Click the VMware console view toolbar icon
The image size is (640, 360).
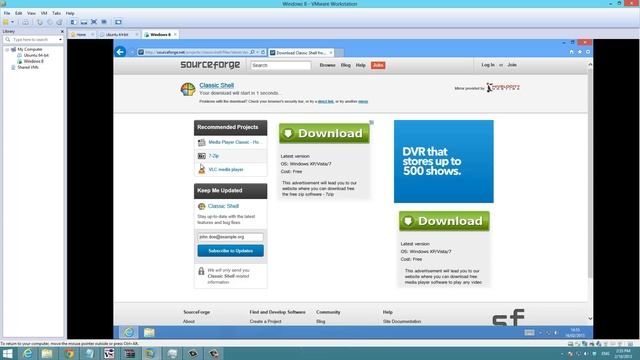click(118, 22)
